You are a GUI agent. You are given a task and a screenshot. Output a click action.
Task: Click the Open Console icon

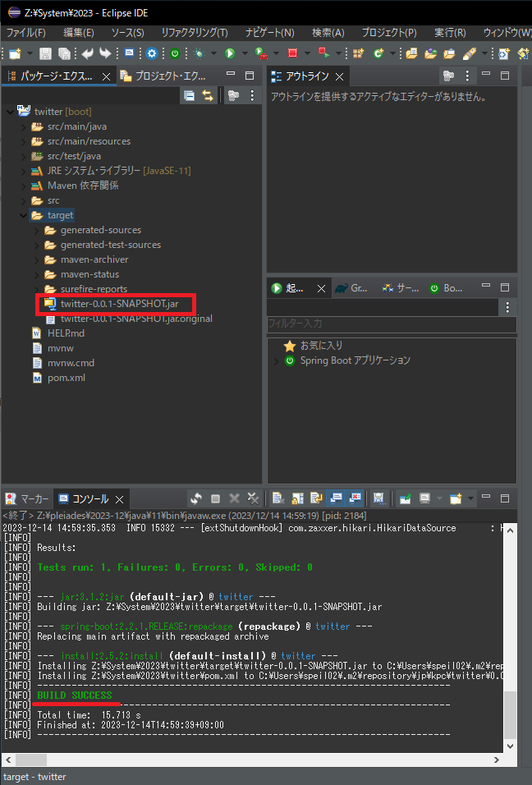(456, 498)
